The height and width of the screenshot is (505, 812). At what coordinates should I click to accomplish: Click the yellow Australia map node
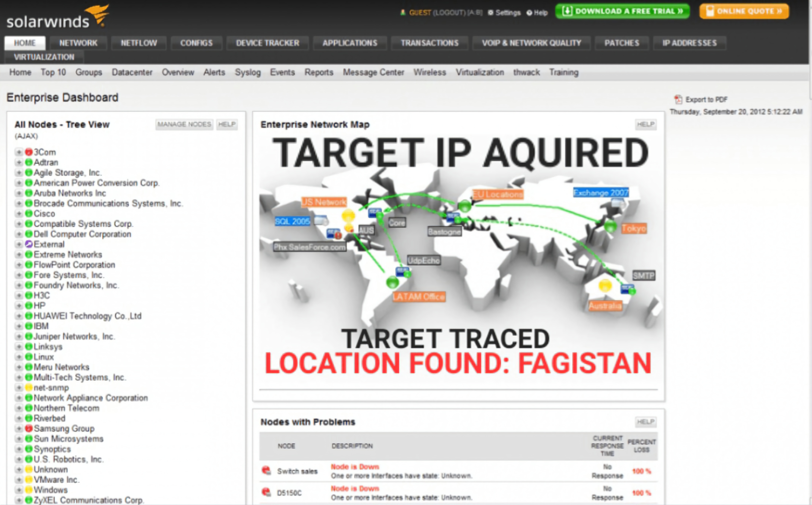(x=605, y=286)
